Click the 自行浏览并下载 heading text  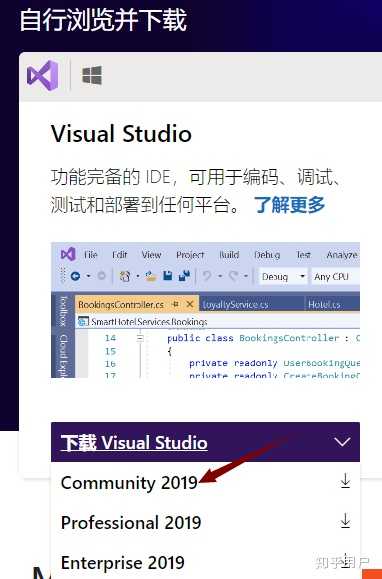(103, 20)
